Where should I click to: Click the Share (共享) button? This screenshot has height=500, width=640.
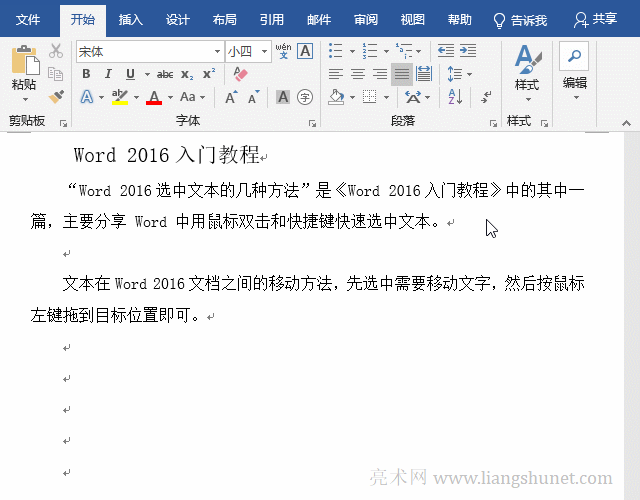596,20
